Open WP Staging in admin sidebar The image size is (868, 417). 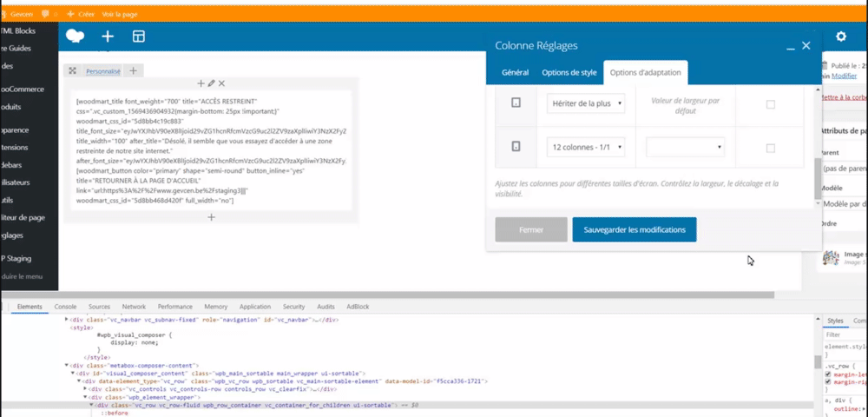[x=16, y=258]
